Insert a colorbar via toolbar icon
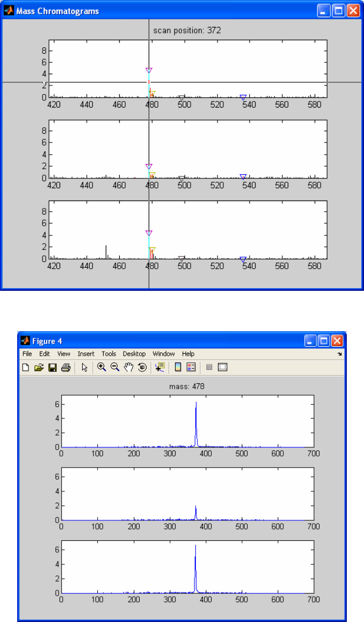 178,367
